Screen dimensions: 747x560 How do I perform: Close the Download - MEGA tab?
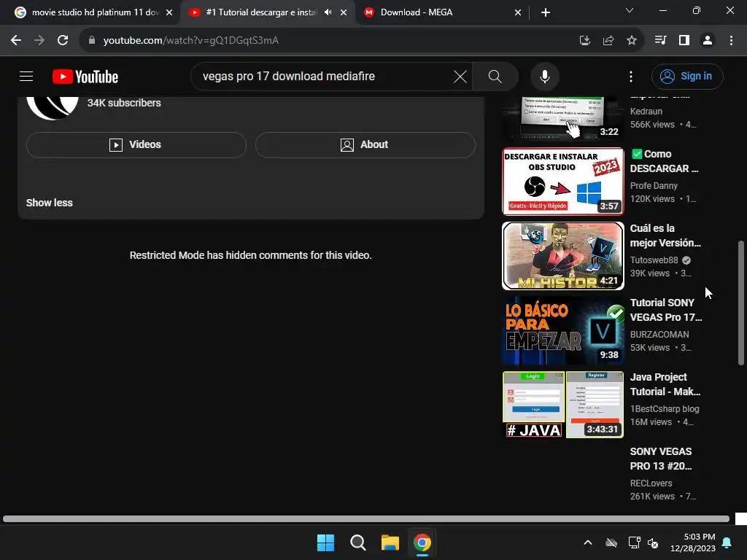518,12
